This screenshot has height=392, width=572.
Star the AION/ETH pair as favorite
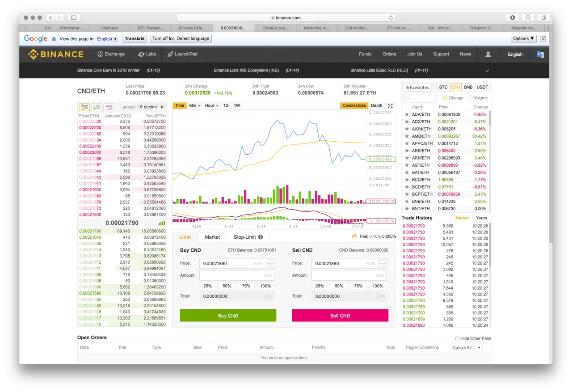point(407,129)
